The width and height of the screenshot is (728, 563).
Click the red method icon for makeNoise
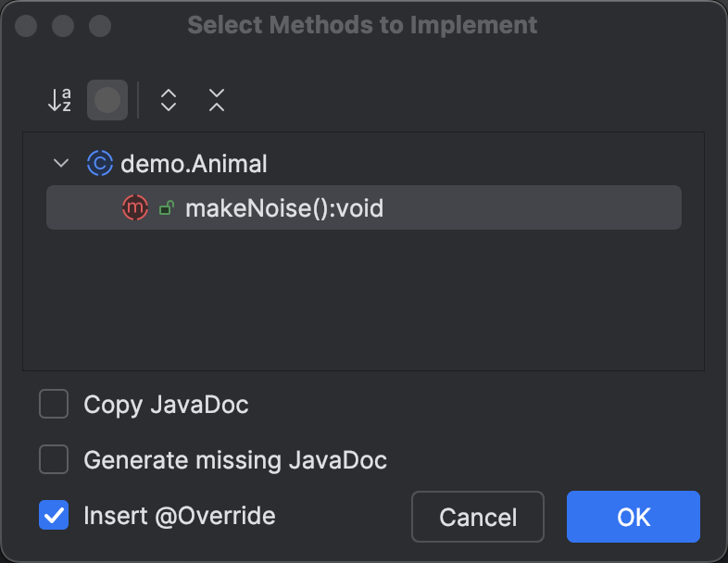(135, 208)
